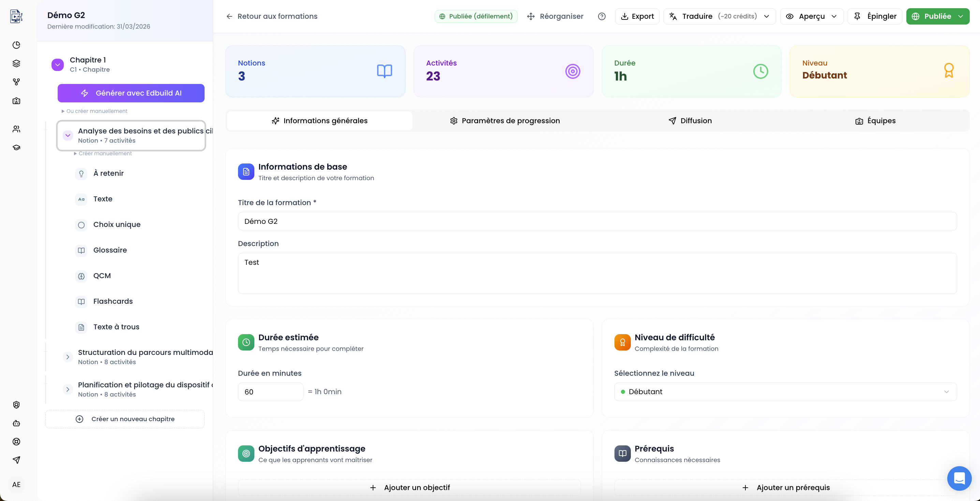This screenshot has width=980, height=501.
Task: Click the paper plane sidebar icon
Action: 16,459
